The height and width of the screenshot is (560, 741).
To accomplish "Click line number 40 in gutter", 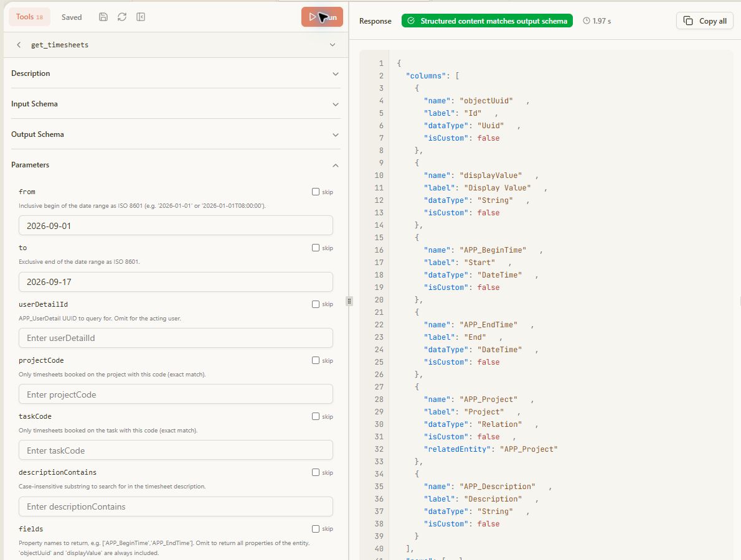I will point(379,548).
